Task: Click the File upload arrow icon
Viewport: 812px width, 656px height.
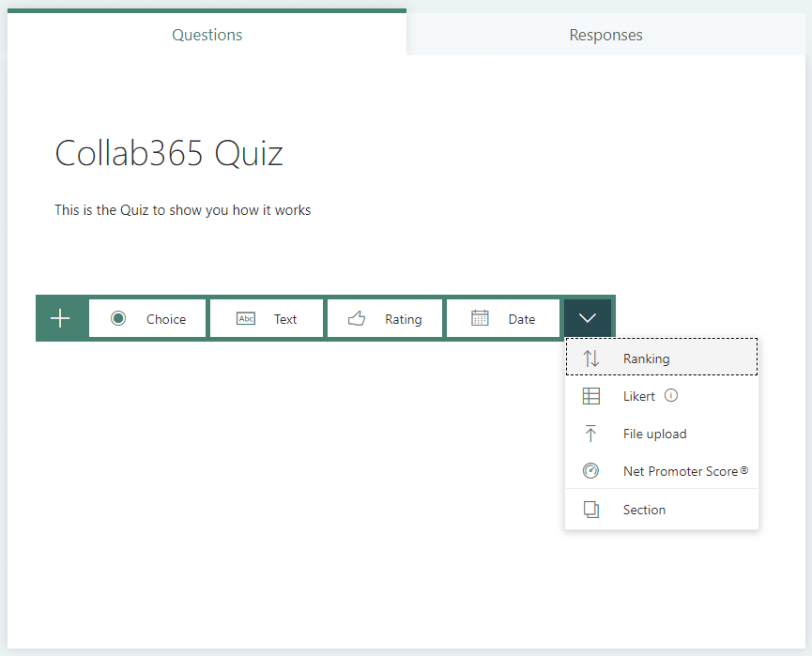Action: click(x=590, y=434)
